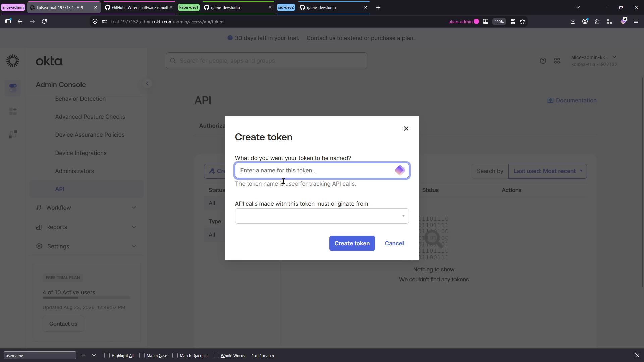Open the purple extension icon with badge 4
The width and height of the screenshot is (644, 362).
623,21
